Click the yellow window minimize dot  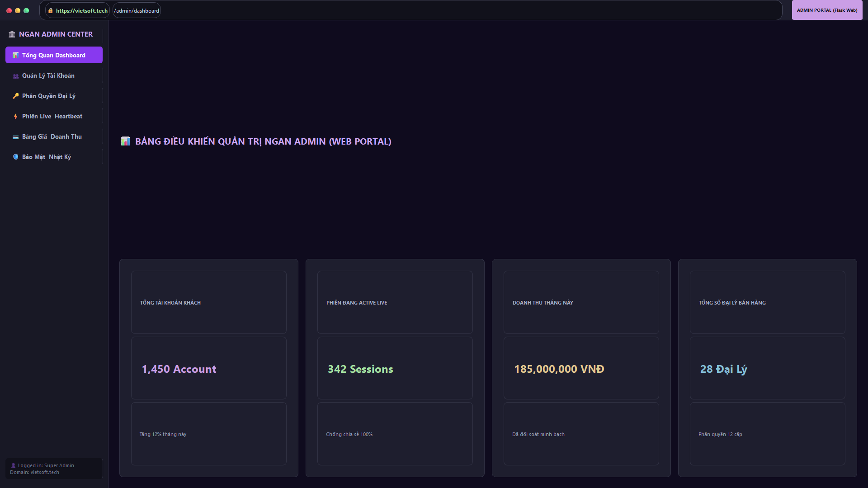click(x=18, y=10)
